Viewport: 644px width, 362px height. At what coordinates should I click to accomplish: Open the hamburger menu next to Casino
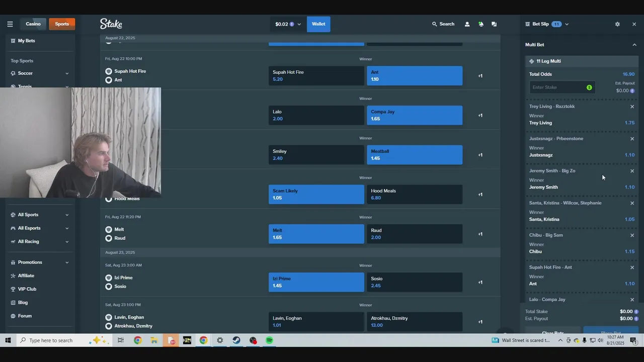(10, 24)
